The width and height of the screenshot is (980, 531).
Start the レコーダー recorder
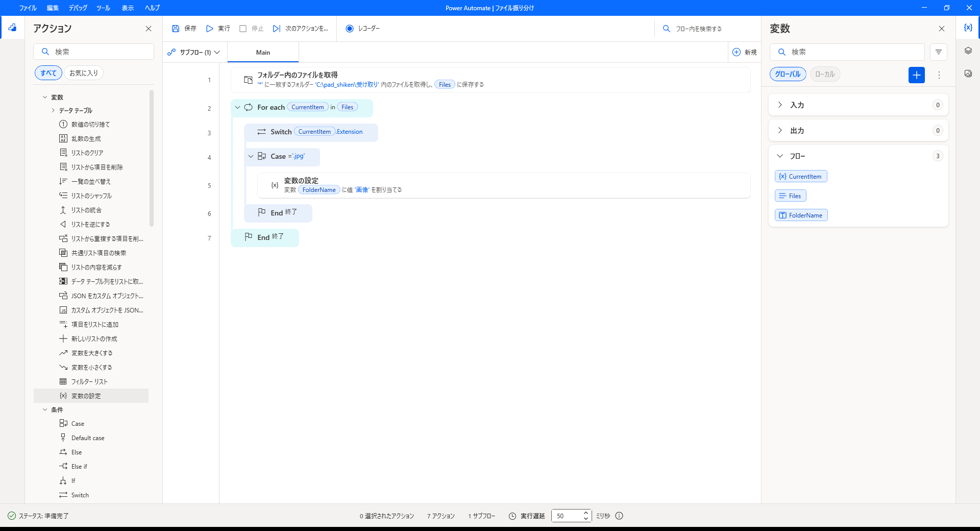click(x=362, y=29)
